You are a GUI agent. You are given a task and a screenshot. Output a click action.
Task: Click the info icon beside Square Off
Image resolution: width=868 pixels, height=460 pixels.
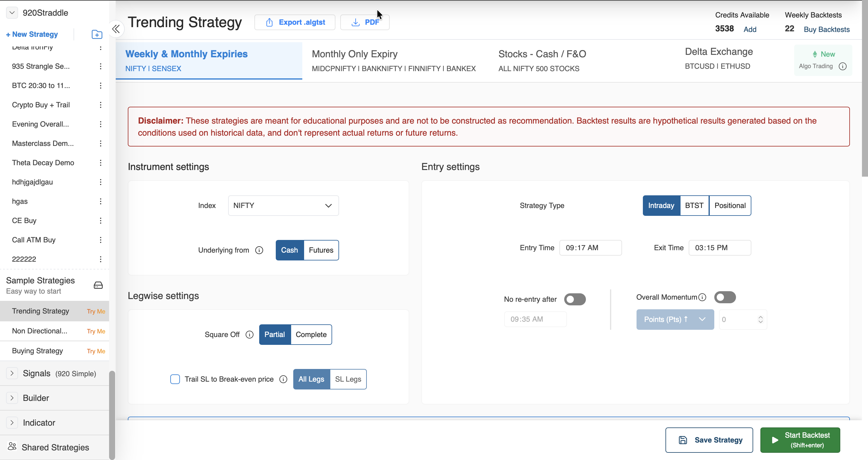(x=249, y=334)
